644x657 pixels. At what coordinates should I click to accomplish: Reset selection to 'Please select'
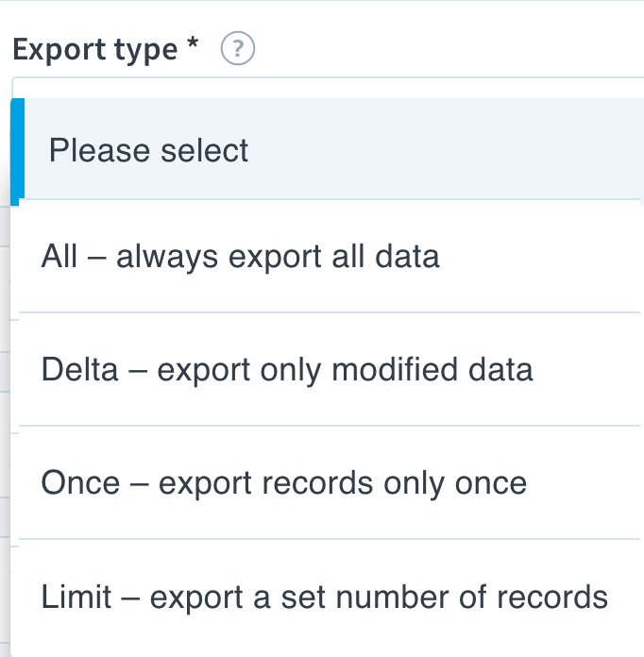tap(327, 149)
